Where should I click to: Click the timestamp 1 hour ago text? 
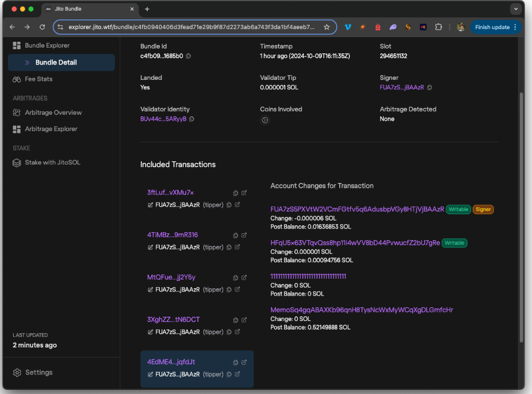[305, 56]
